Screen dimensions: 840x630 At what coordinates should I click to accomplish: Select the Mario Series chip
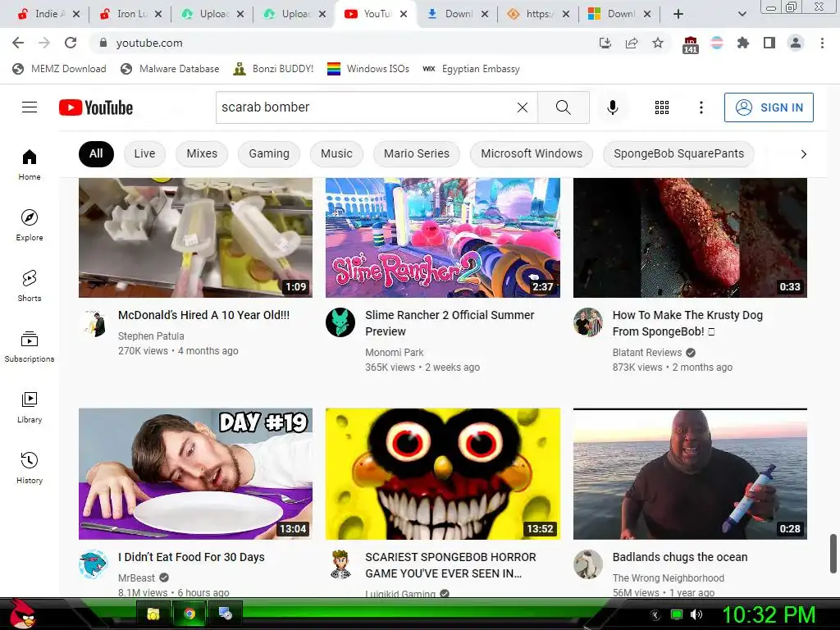tap(416, 153)
